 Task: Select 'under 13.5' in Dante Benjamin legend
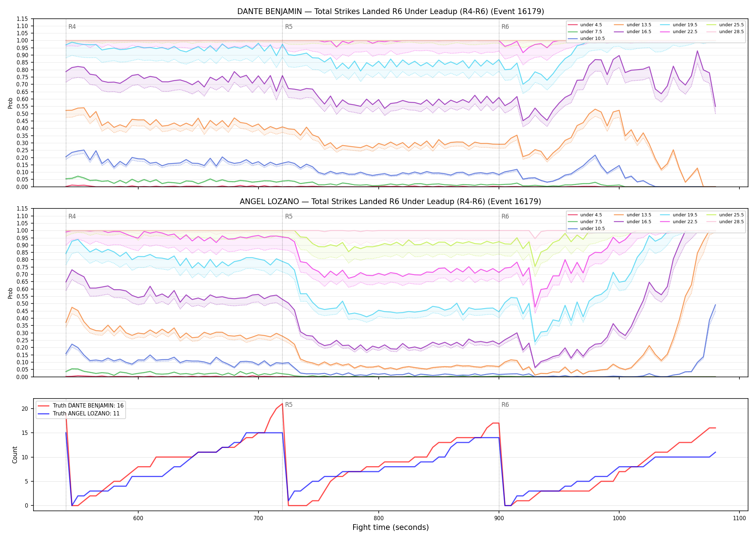click(633, 25)
